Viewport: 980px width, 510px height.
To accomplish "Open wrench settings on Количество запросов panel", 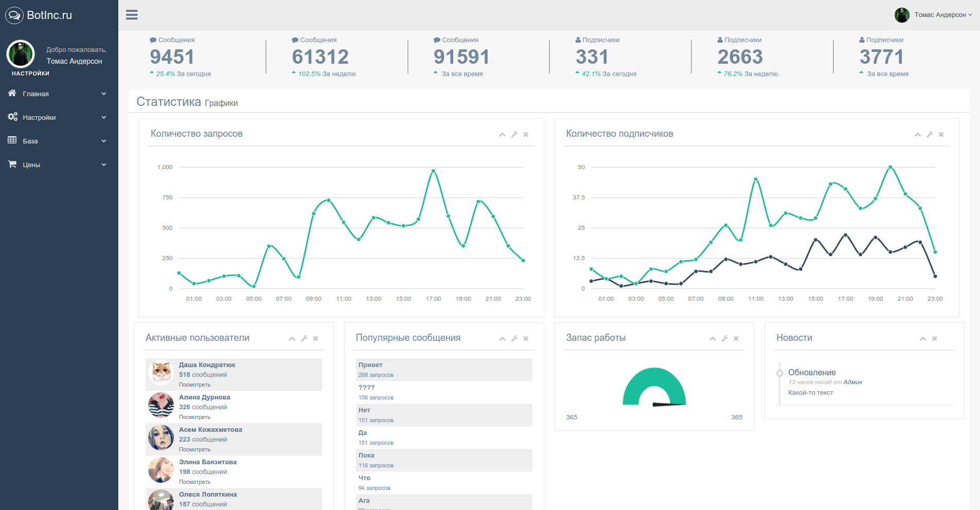I will tap(514, 134).
